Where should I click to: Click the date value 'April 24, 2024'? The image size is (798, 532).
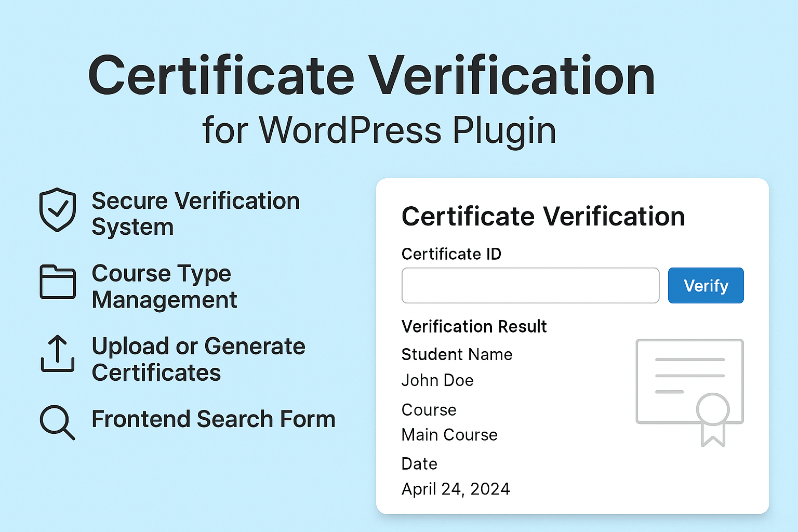(456, 489)
